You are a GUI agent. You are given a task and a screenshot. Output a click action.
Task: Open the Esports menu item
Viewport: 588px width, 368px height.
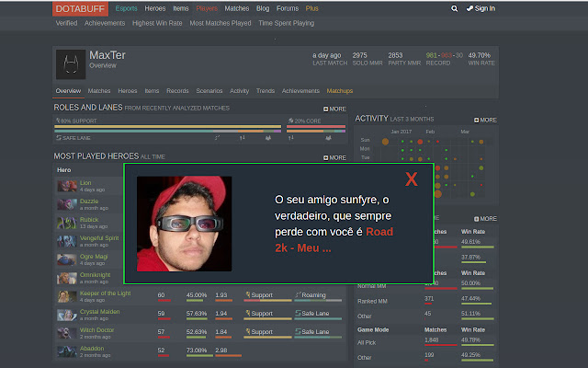[x=127, y=8]
